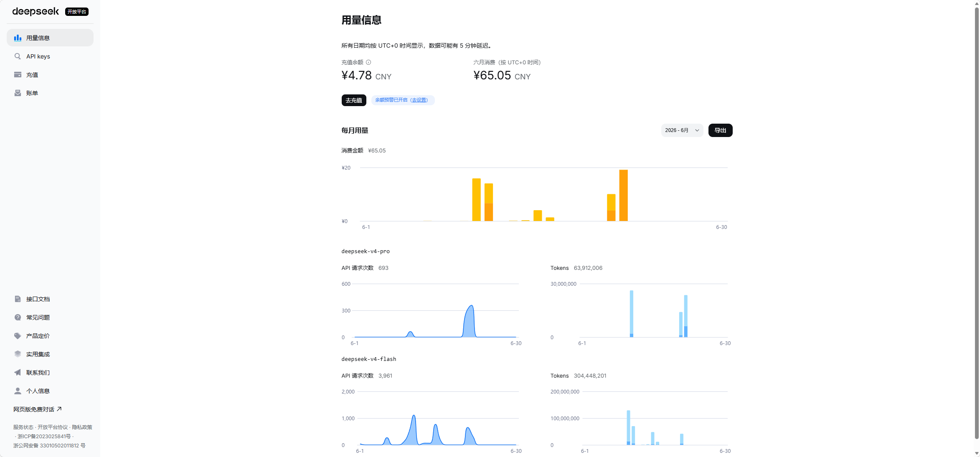The width and height of the screenshot is (980, 457).
Task: Click the 账单 sidebar icon
Action: click(18, 93)
